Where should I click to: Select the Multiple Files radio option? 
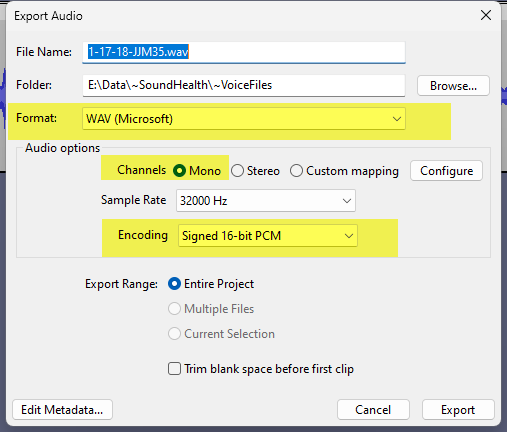174,309
